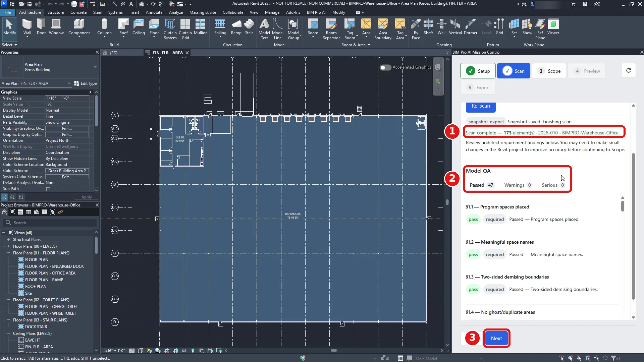Viewport: 644px width, 362px height.
Task: Select the Room Separator tool
Action: (x=331, y=29)
